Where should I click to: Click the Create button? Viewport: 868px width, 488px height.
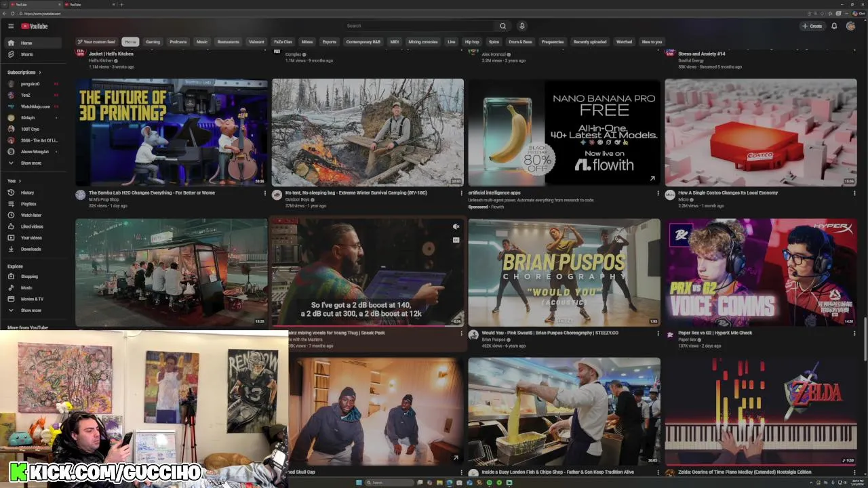(812, 26)
